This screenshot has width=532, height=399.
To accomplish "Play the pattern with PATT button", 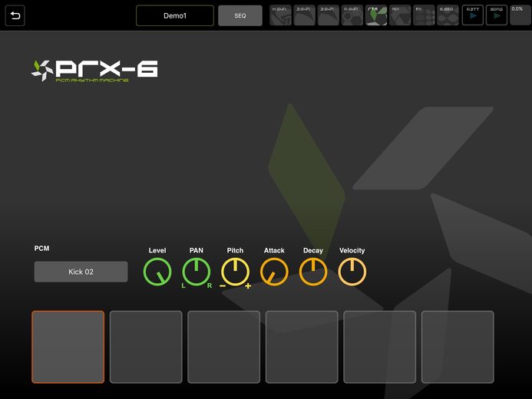I will [x=473, y=15].
